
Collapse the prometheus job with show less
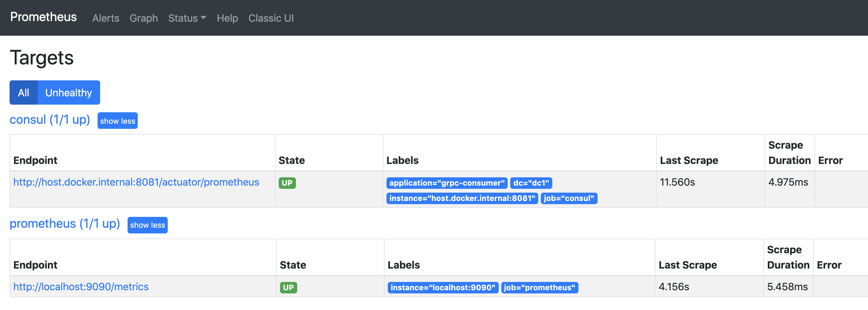tap(147, 225)
